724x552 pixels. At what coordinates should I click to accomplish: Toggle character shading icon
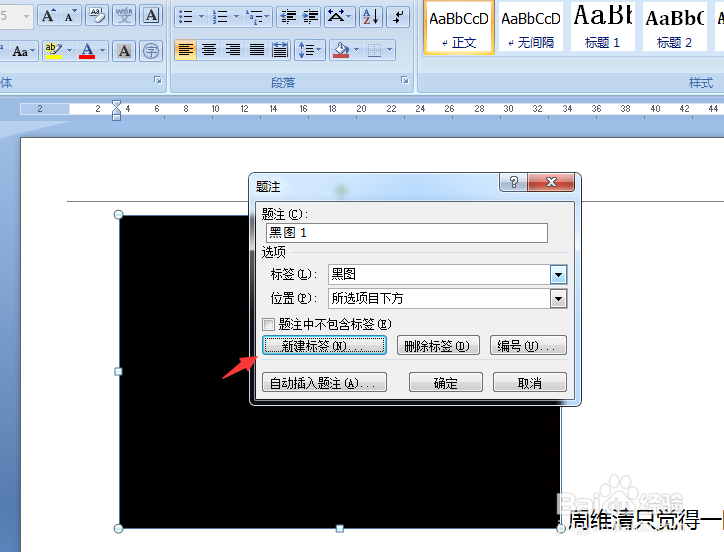(124, 51)
